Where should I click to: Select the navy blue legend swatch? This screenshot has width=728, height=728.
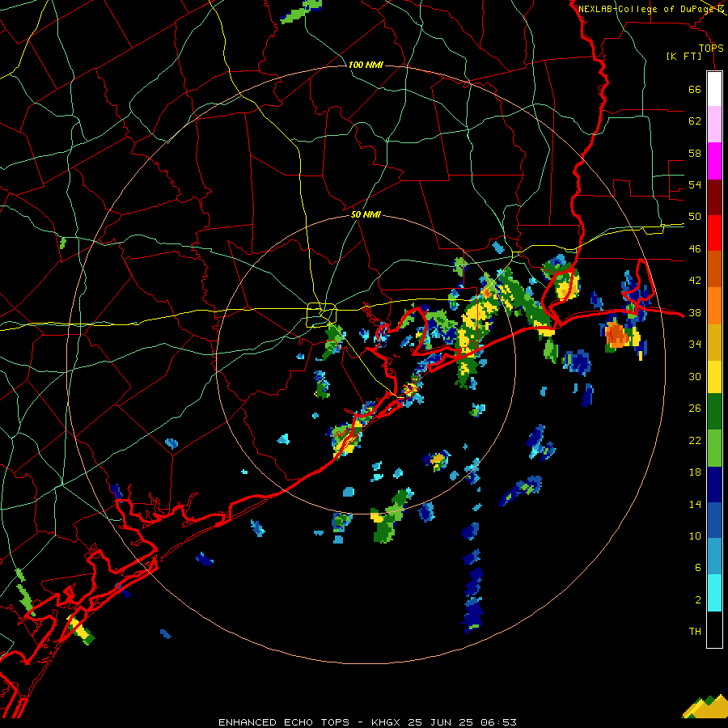[x=714, y=485]
